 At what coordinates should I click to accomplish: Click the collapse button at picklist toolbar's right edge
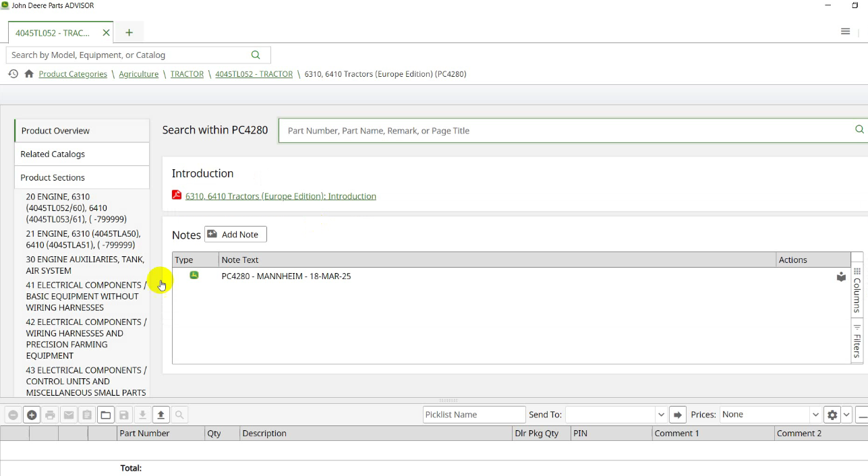coord(862,415)
